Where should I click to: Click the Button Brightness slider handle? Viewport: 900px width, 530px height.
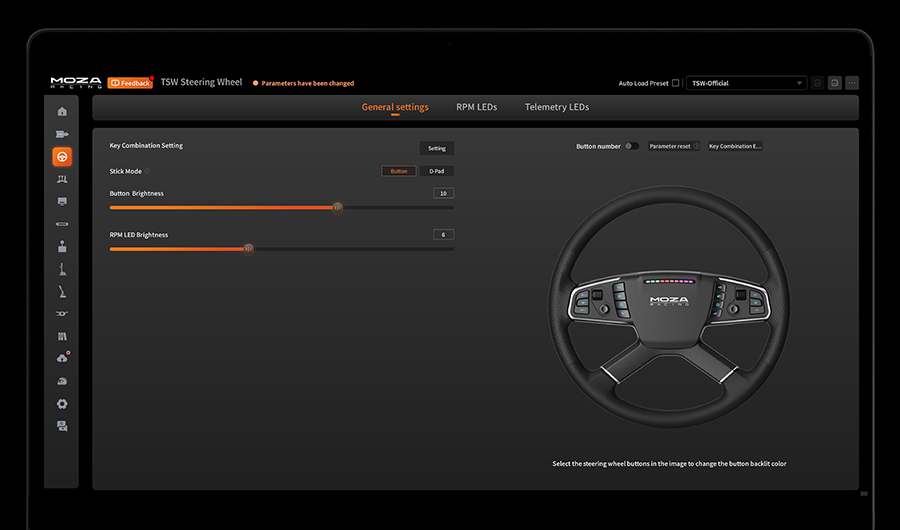click(338, 207)
